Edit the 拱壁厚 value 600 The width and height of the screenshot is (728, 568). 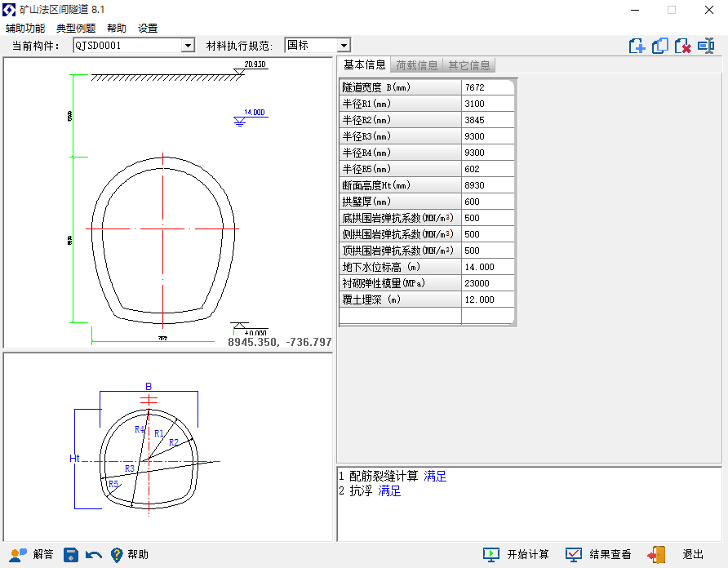(488, 202)
